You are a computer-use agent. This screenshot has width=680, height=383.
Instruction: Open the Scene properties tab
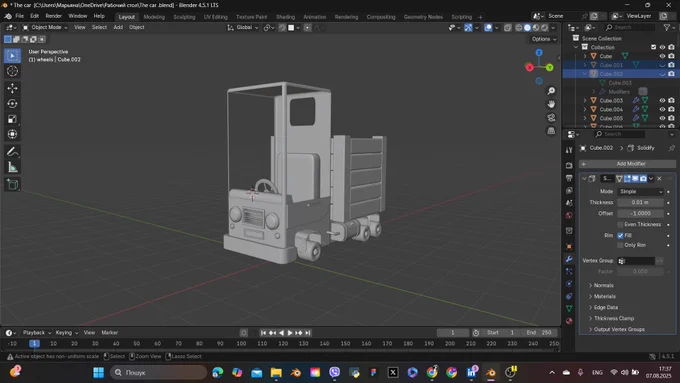569,203
